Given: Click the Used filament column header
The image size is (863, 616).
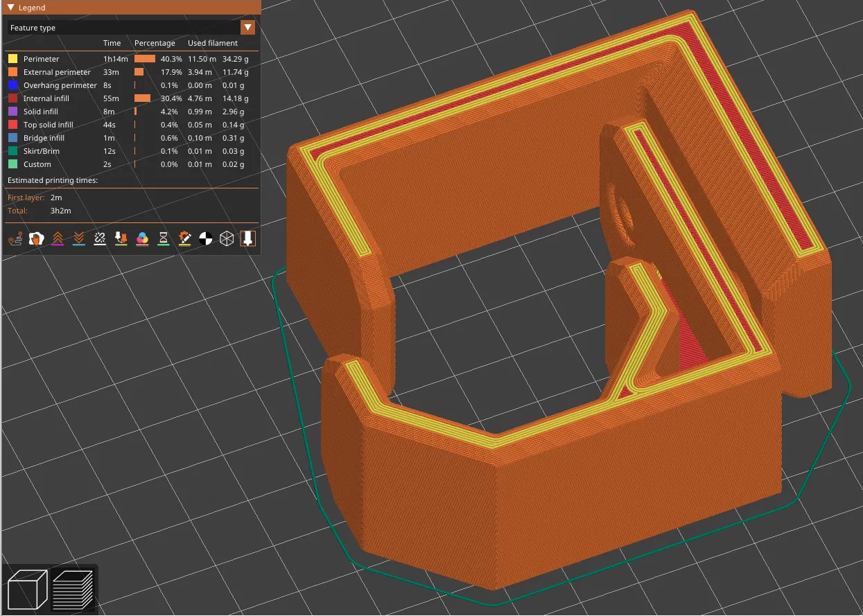Looking at the screenshot, I should (x=213, y=43).
